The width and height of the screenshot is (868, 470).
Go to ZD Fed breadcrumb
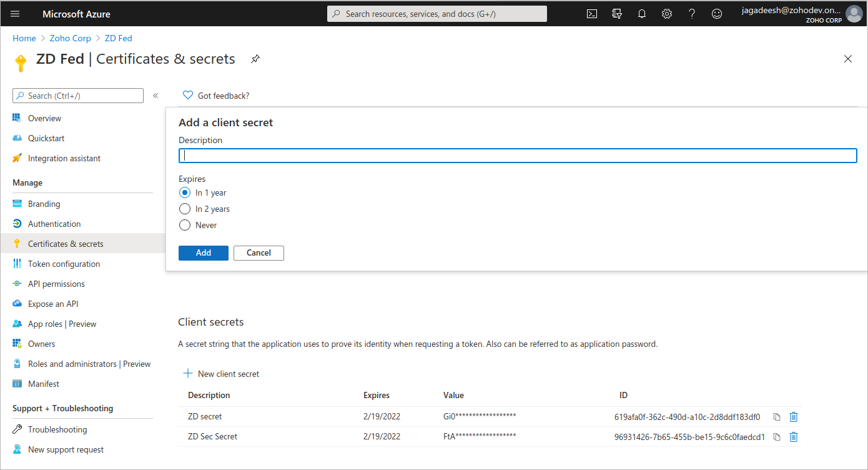tap(119, 38)
